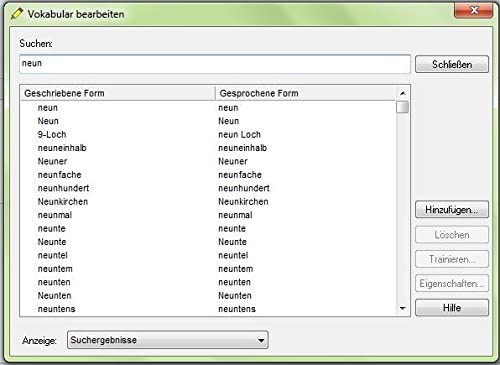Click the pencil icon in title bar
This screenshot has height=365, width=500.
16,14
